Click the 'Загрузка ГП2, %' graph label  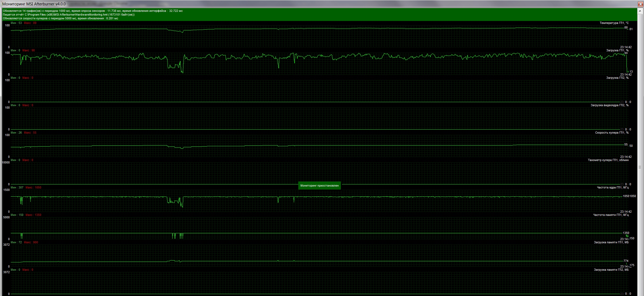coord(617,78)
